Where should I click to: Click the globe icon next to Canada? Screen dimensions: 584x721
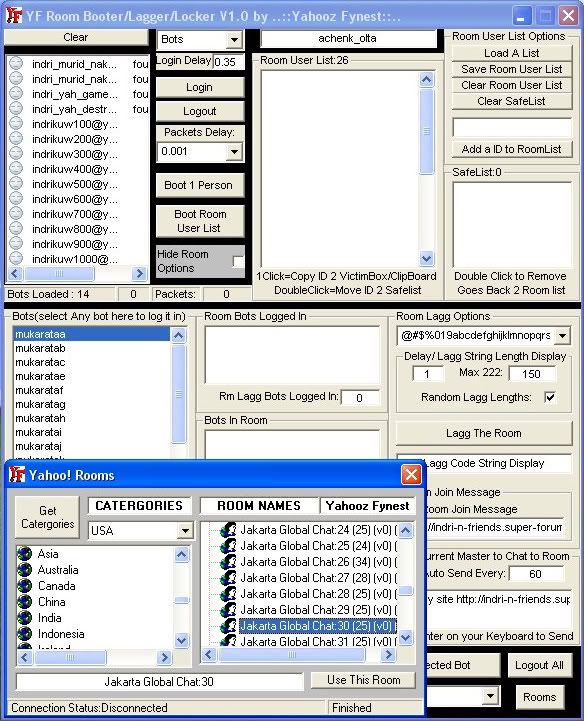point(24,586)
